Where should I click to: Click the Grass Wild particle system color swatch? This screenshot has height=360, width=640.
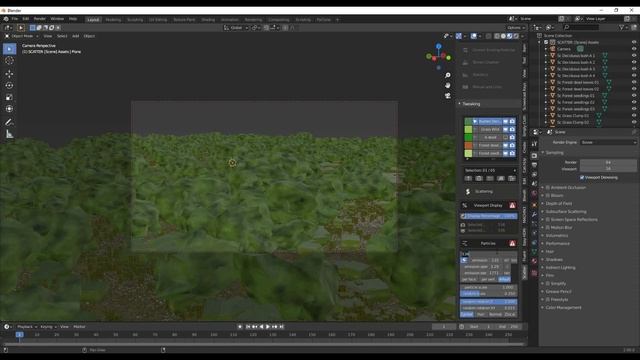click(x=468, y=129)
